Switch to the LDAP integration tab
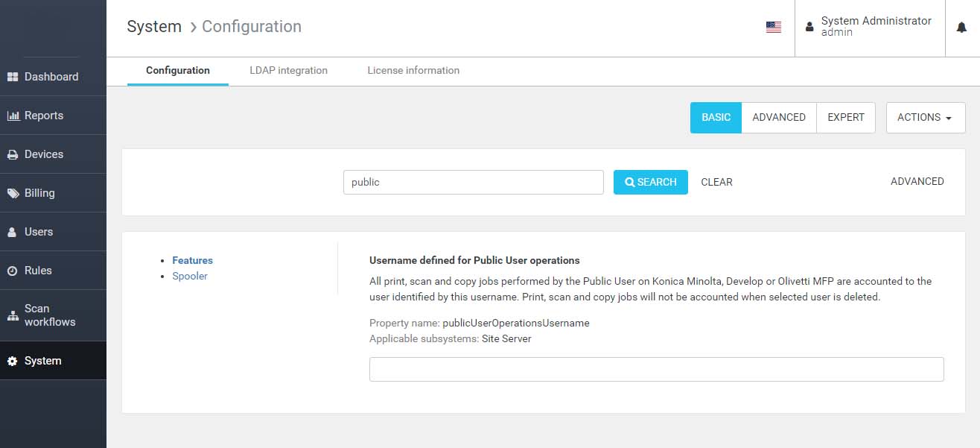Viewport: 980px width, 448px height. [288, 71]
